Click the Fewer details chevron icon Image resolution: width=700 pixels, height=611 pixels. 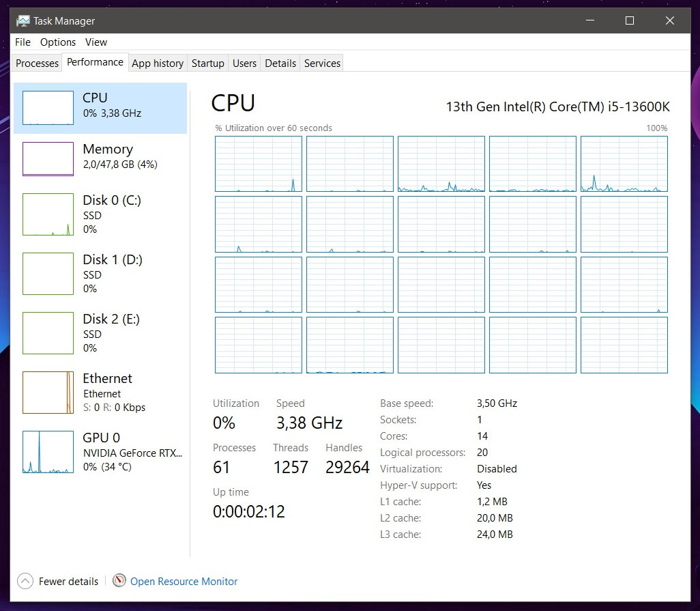point(25,581)
